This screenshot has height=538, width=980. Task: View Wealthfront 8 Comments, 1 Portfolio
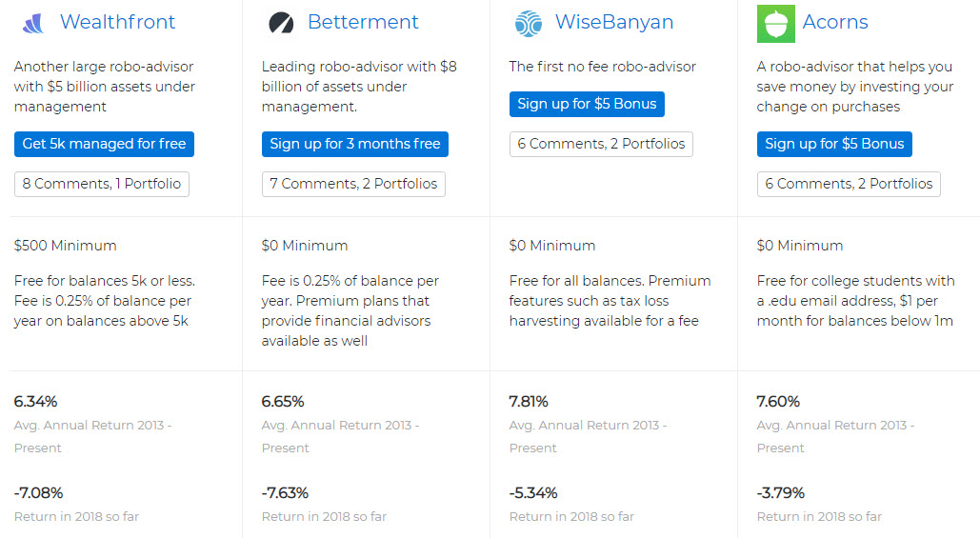(x=102, y=184)
